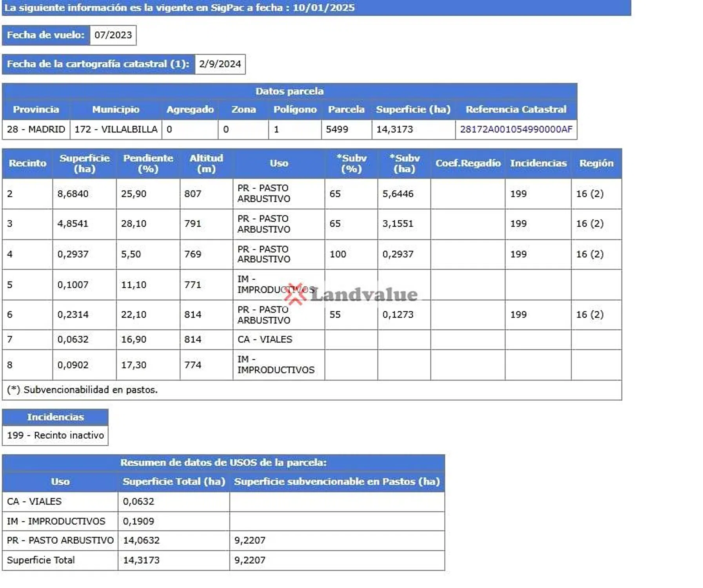703x588 pixels.
Task: Click the Superficie Total row label
Action: [x=41, y=560]
